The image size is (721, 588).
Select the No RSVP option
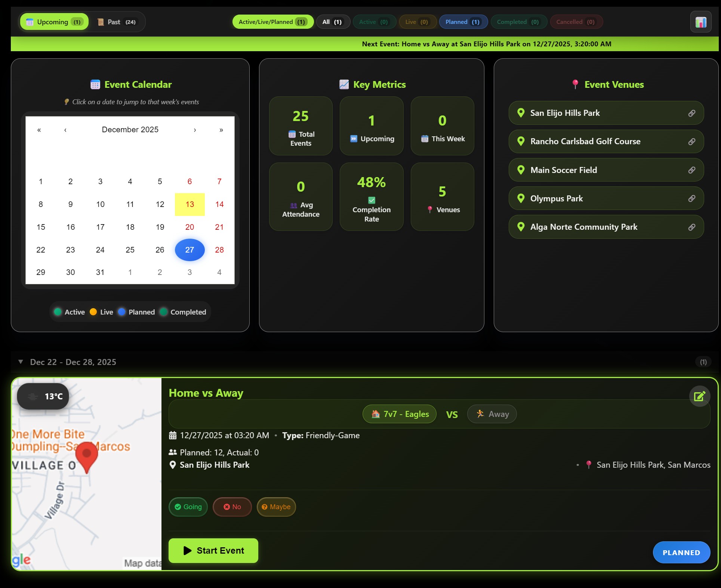[x=232, y=507]
